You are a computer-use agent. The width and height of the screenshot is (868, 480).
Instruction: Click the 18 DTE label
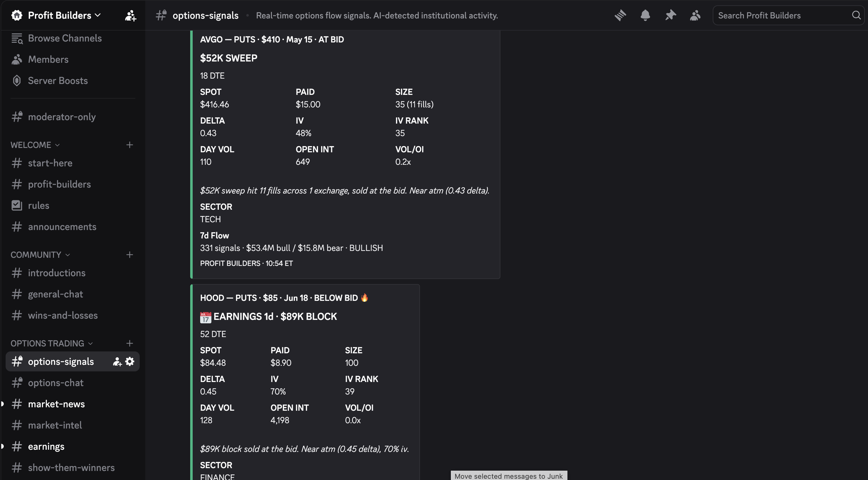click(212, 76)
